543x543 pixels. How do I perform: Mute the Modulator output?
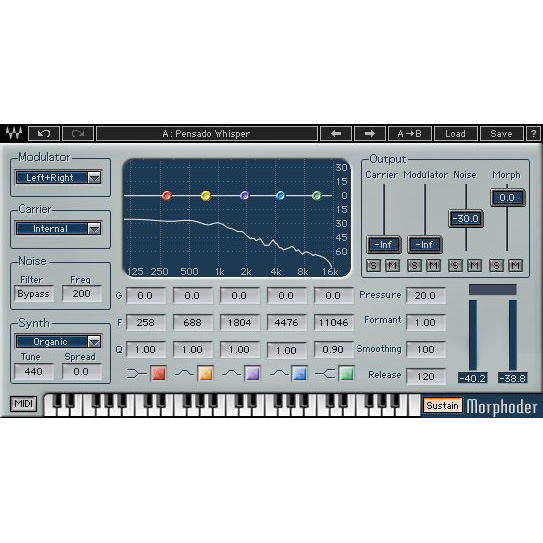433,266
